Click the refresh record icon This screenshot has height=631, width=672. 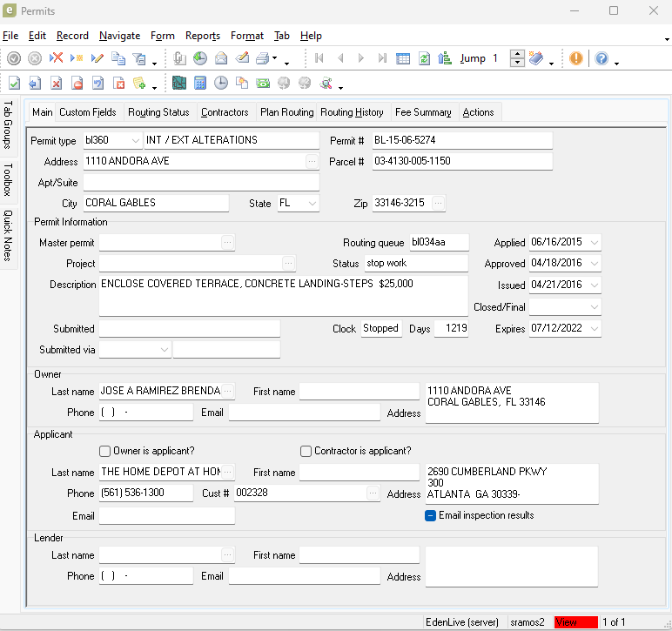424,58
